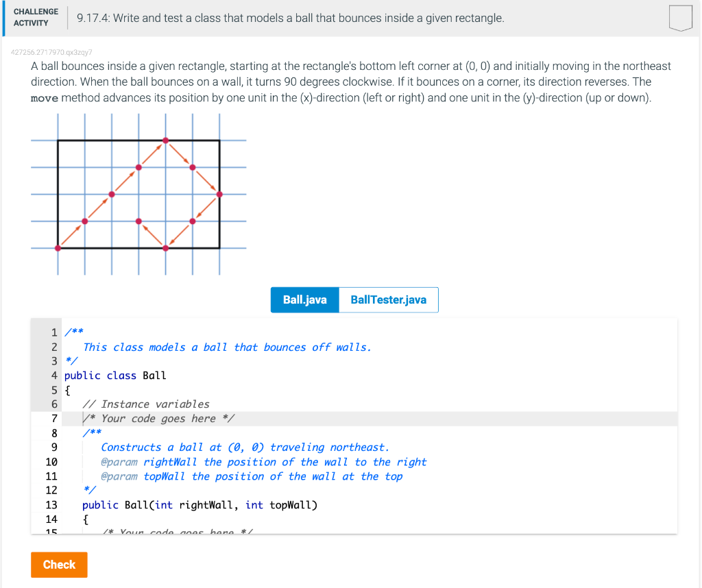Screen dimensions: 702x588
Task: Click the red dot on the right wall bounce
Action: tap(219, 193)
